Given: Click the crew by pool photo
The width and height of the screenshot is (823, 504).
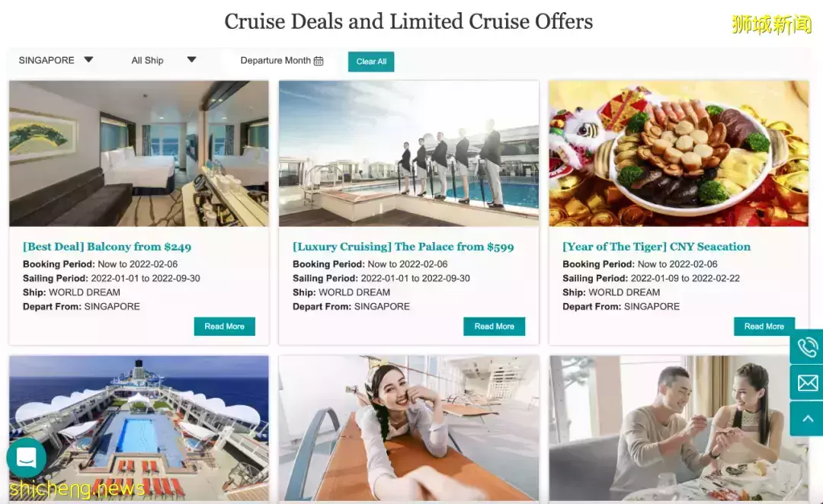Looking at the screenshot, I should click(409, 154).
